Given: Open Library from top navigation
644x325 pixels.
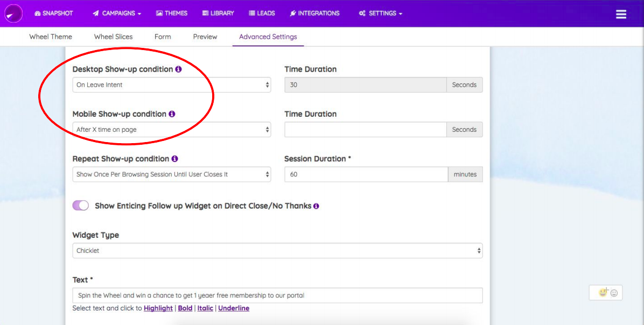Looking at the screenshot, I should tap(218, 13).
